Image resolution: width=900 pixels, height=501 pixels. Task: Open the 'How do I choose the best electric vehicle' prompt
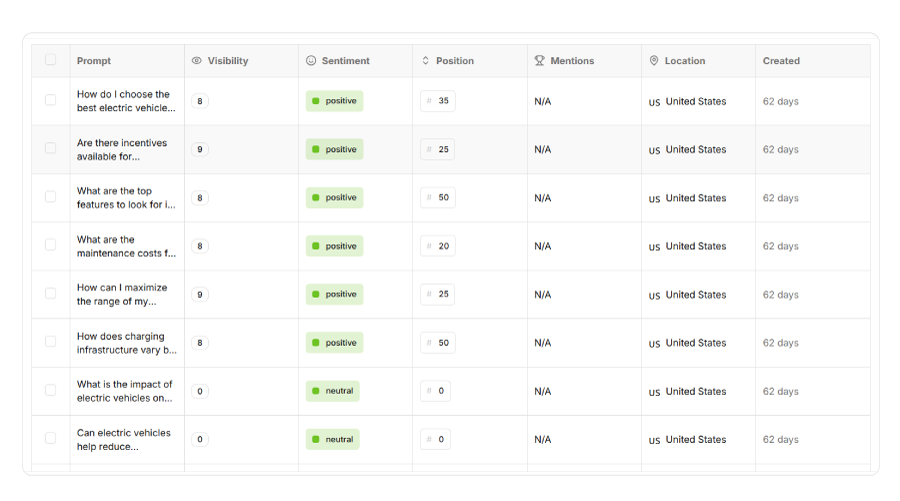[125, 101]
